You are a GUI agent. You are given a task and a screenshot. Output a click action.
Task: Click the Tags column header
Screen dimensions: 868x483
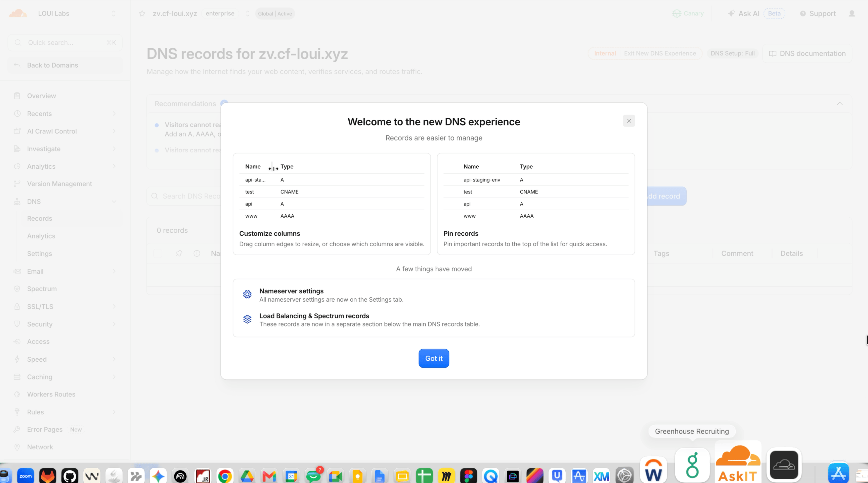pyautogui.click(x=661, y=254)
